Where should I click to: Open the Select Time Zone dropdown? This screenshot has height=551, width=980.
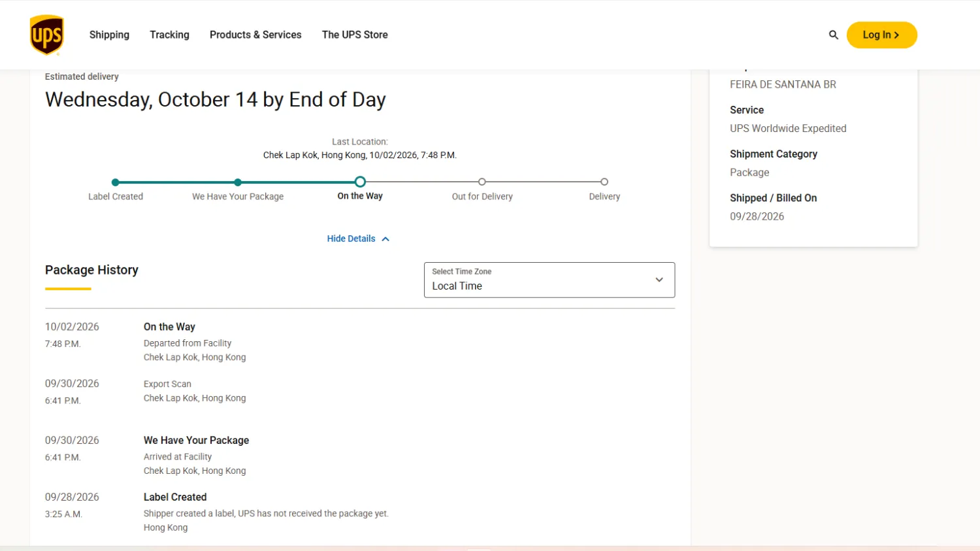[x=549, y=280]
